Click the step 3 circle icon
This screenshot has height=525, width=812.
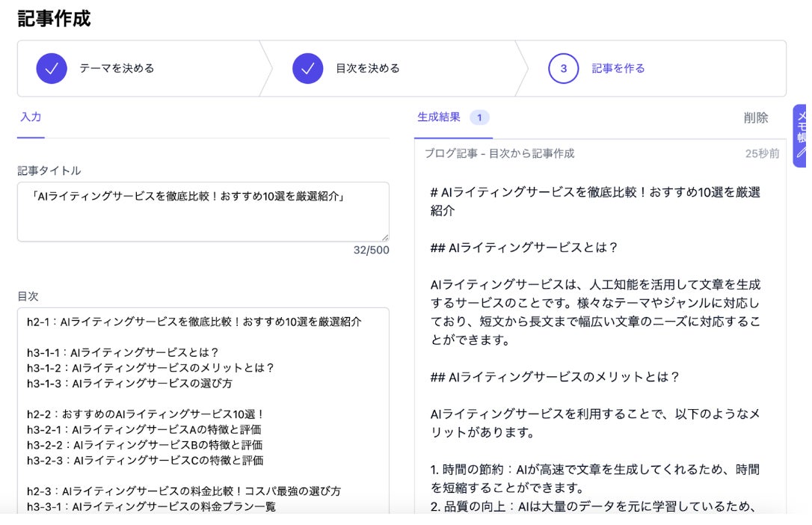(564, 68)
